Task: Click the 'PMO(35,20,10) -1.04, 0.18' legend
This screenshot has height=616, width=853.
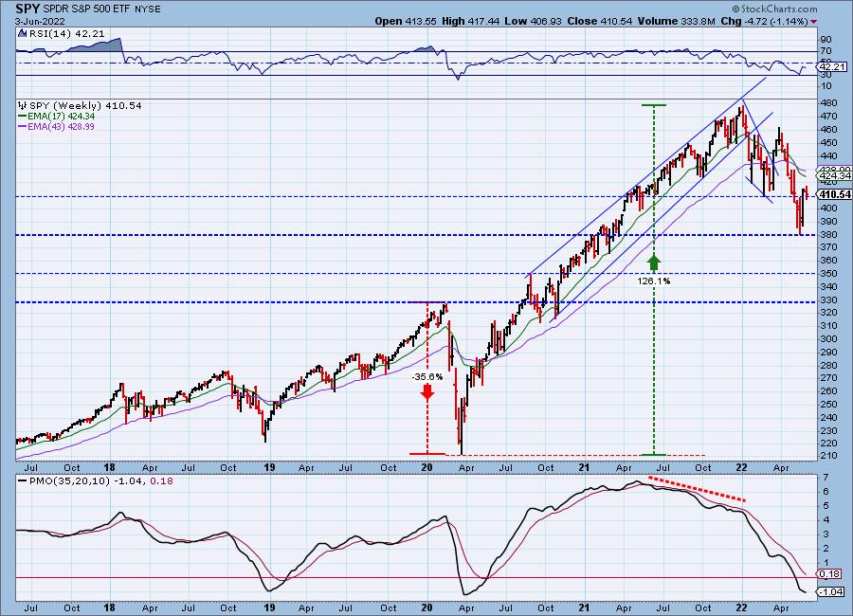Action: click(100, 481)
